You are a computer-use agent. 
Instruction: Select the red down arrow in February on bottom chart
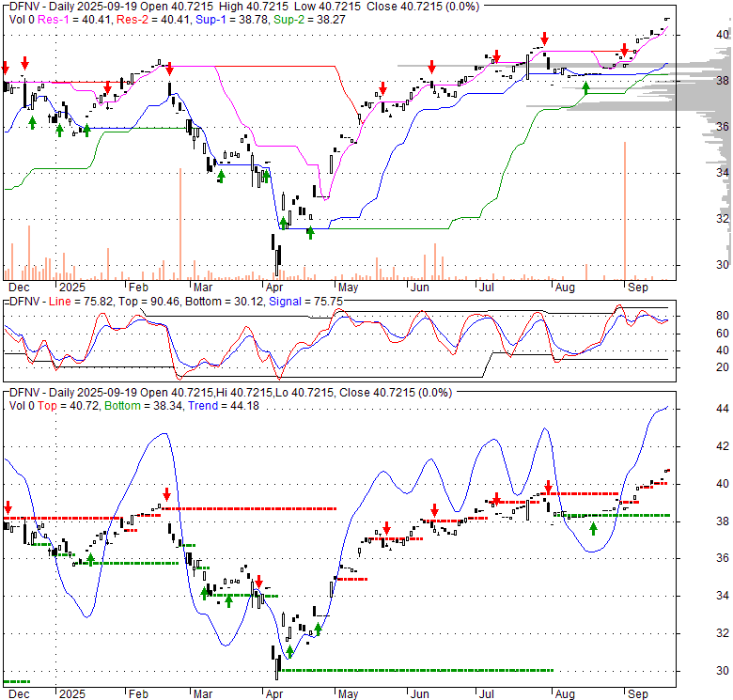[166, 493]
